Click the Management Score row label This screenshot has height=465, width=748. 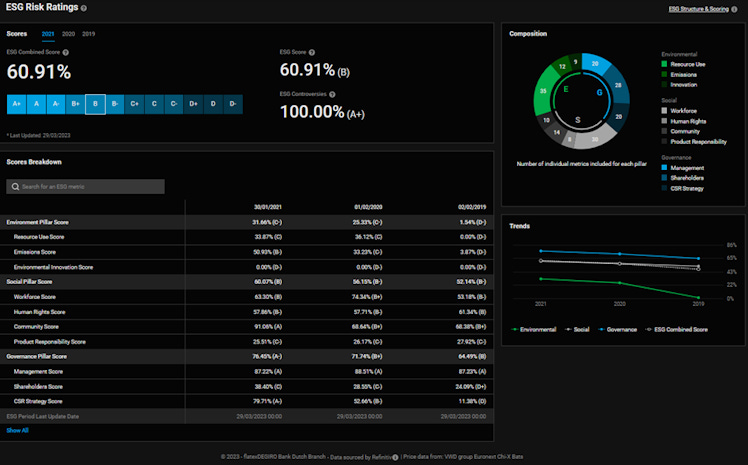tap(39, 372)
